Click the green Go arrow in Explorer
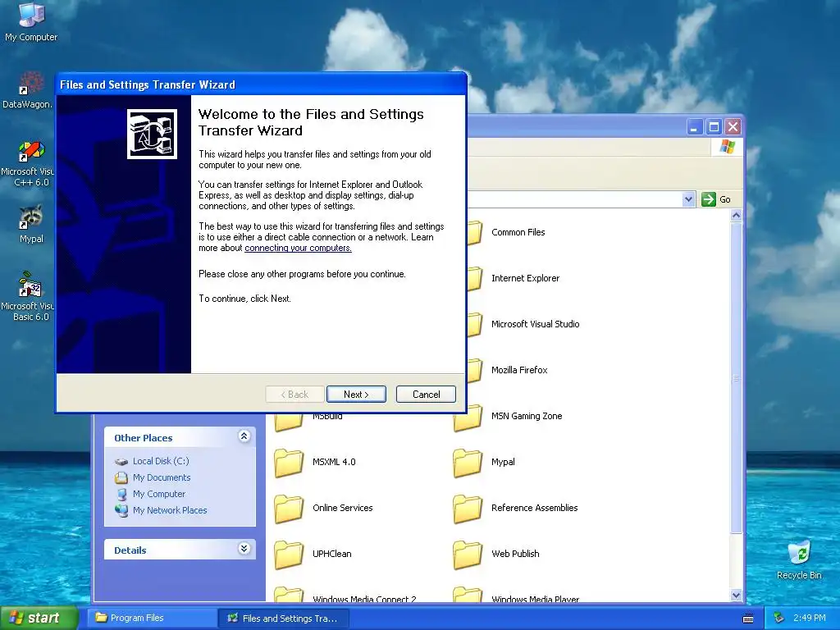Viewport: 840px width, 630px height. tap(708, 199)
